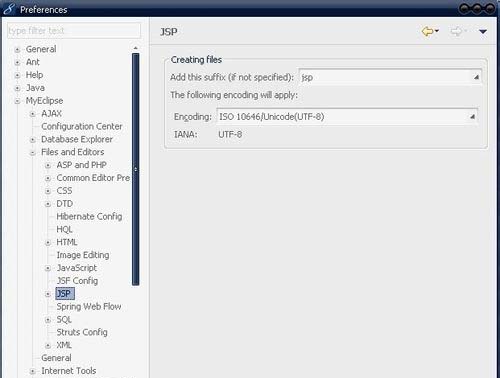500x378 pixels.
Task: Select ASP and PHP tree item
Action: (81, 165)
